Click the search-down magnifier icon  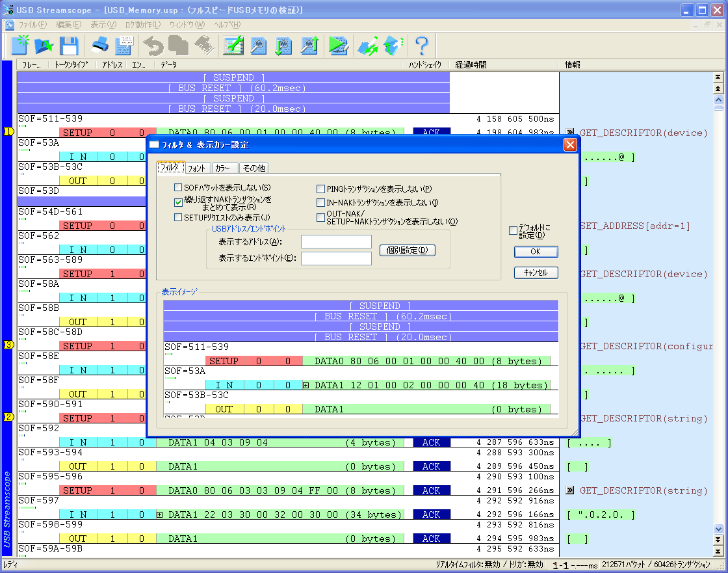[x=283, y=46]
